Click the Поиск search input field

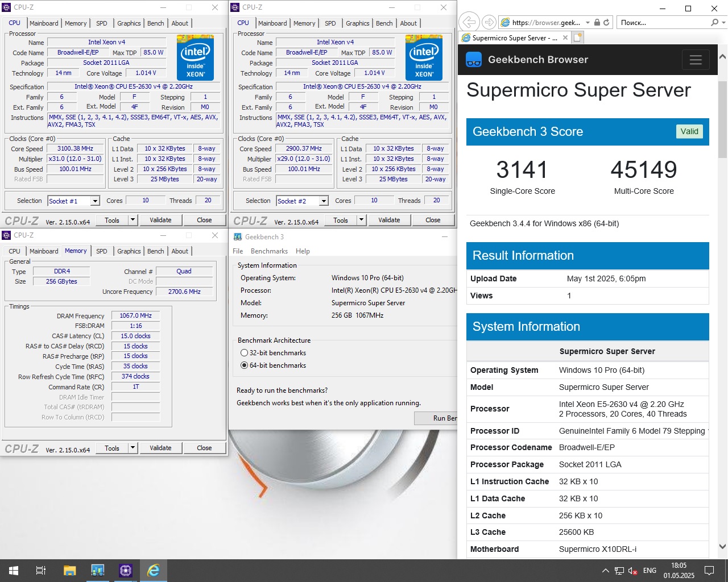click(x=663, y=22)
